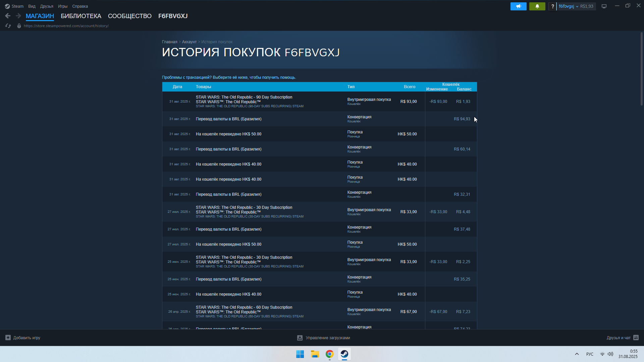
Task: Select the conversion row with balance R$ 32,31
Action: pos(319,194)
